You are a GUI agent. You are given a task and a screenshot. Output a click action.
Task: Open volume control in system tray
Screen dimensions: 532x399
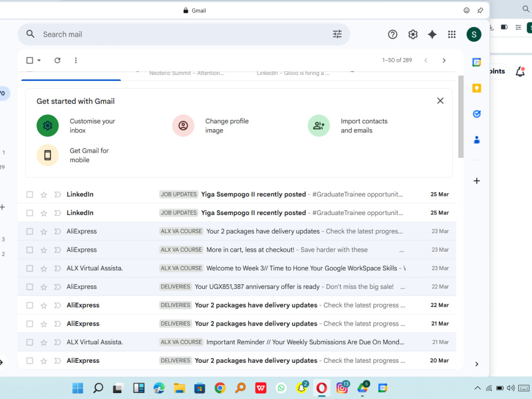point(510,388)
